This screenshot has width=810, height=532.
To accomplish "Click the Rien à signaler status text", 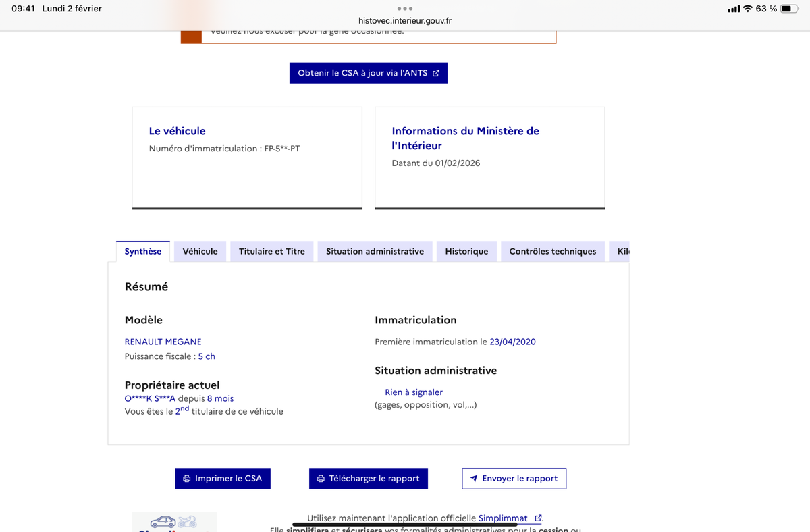I will click(414, 392).
